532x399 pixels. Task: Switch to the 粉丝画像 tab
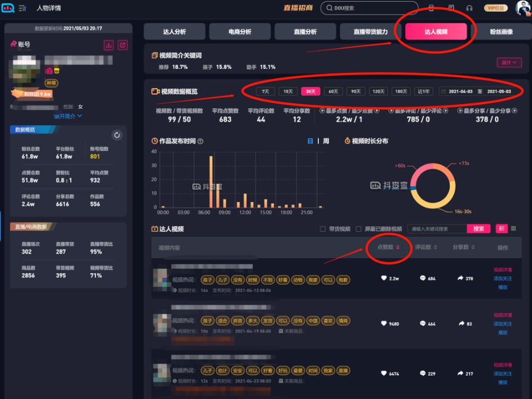coord(501,32)
